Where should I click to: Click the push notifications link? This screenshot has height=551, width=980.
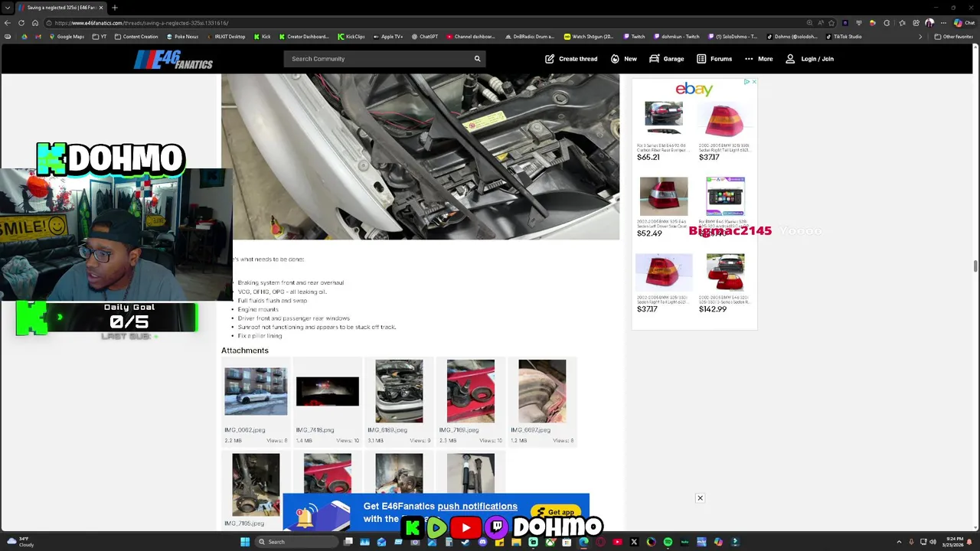coord(478,506)
